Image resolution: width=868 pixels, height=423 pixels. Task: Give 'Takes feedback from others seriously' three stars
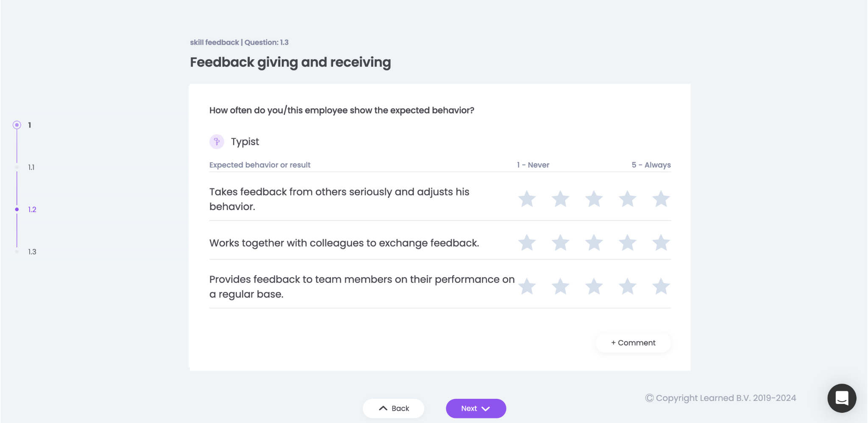pos(594,199)
